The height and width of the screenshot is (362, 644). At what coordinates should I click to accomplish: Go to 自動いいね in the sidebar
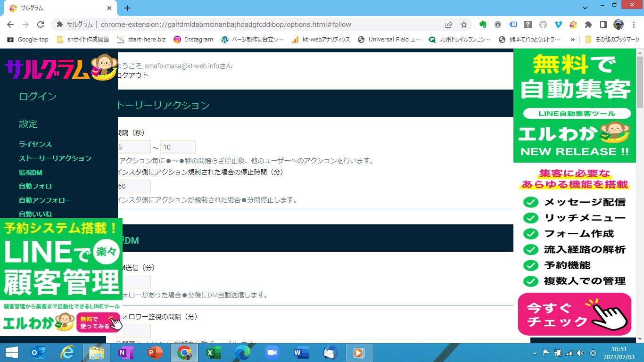point(35,214)
